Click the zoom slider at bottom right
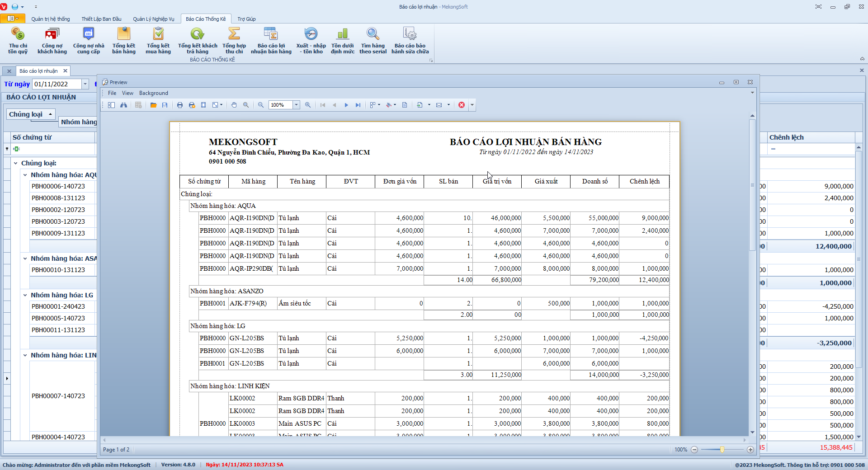The width and height of the screenshot is (868, 470). [x=722, y=450]
